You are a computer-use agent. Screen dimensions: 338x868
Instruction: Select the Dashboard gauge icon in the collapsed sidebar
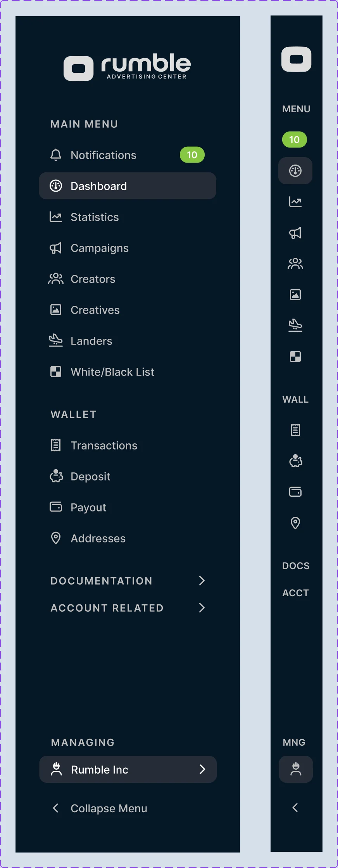(295, 171)
